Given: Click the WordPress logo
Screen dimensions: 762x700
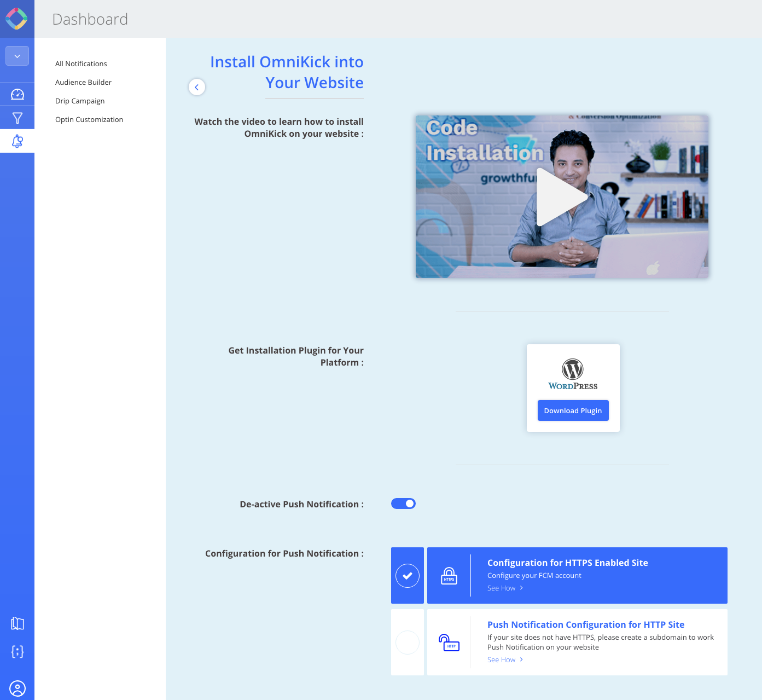Looking at the screenshot, I should (x=573, y=374).
